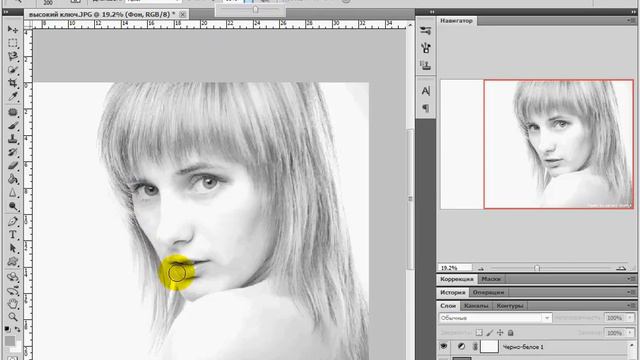
Task: Reset default foreground and background colors
Action: 8,329
